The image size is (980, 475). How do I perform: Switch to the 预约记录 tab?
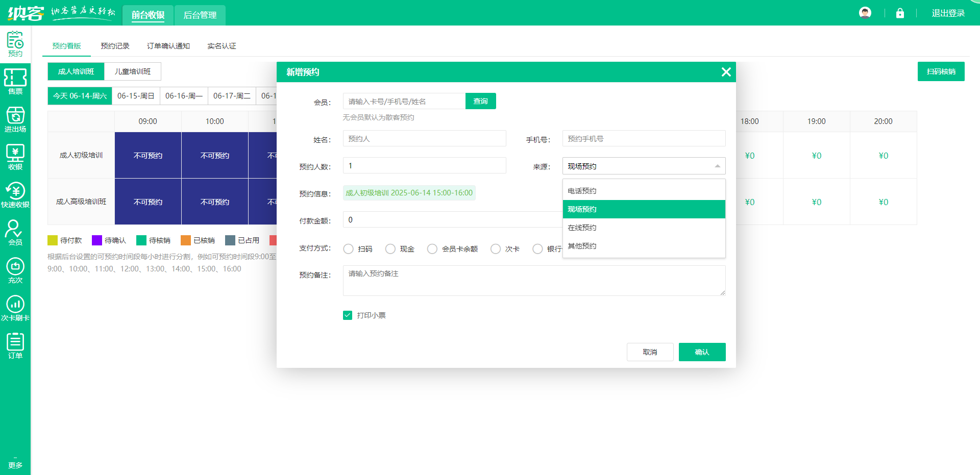[115, 46]
